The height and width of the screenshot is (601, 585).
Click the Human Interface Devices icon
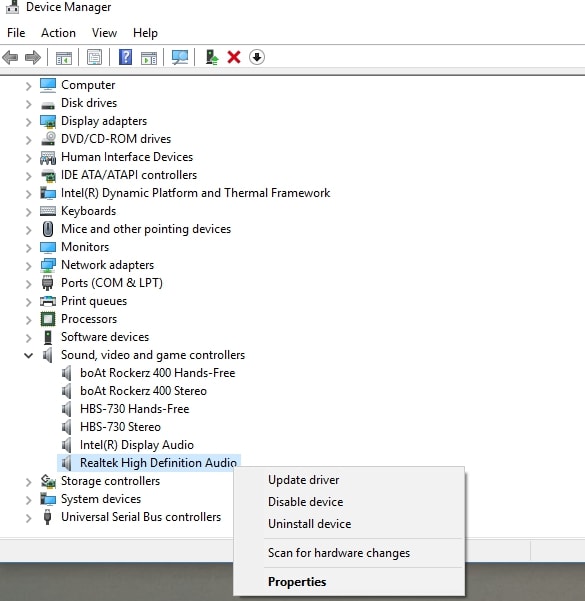click(x=48, y=157)
